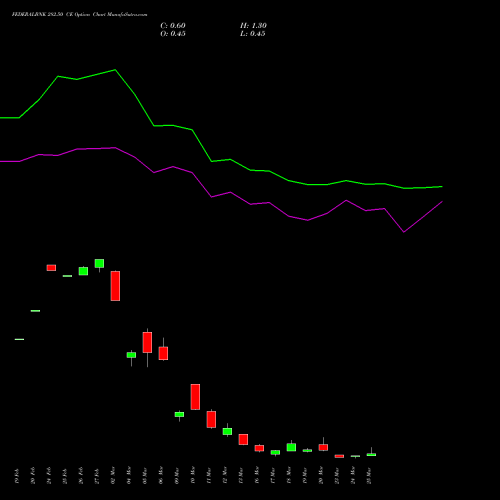Click the '27 Feb' date axis label
The width and height of the screenshot is (500, 500).
97,476
